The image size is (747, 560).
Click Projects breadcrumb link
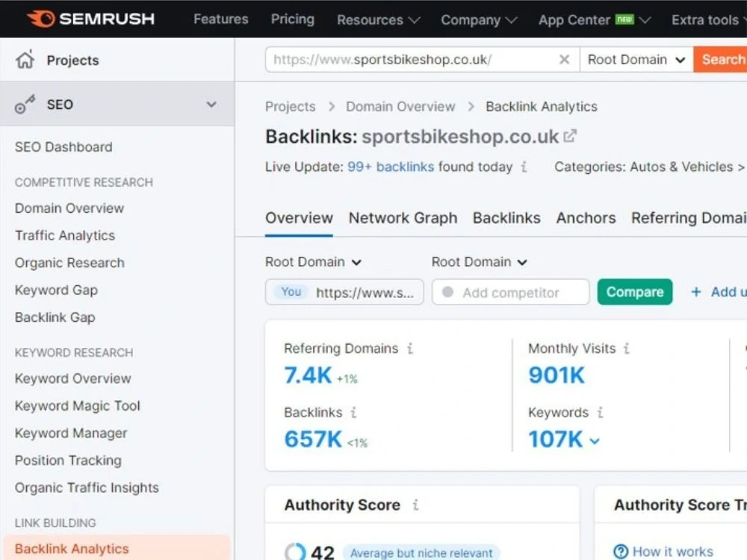(x=290, y=107)
